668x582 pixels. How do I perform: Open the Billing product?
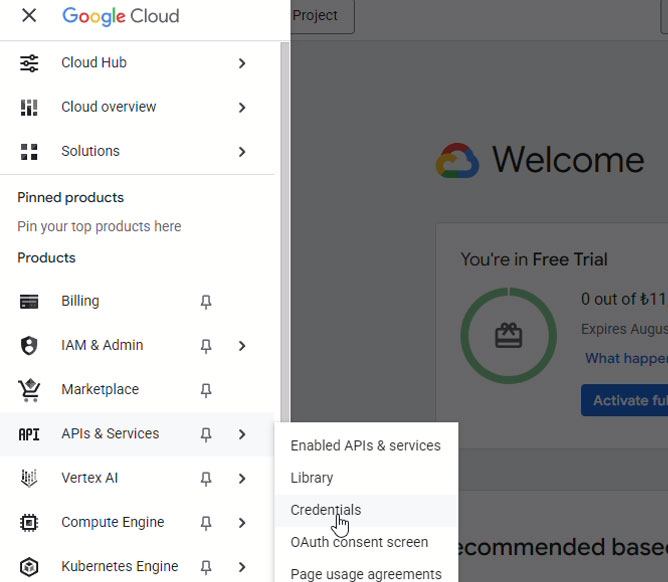point(137,301)
